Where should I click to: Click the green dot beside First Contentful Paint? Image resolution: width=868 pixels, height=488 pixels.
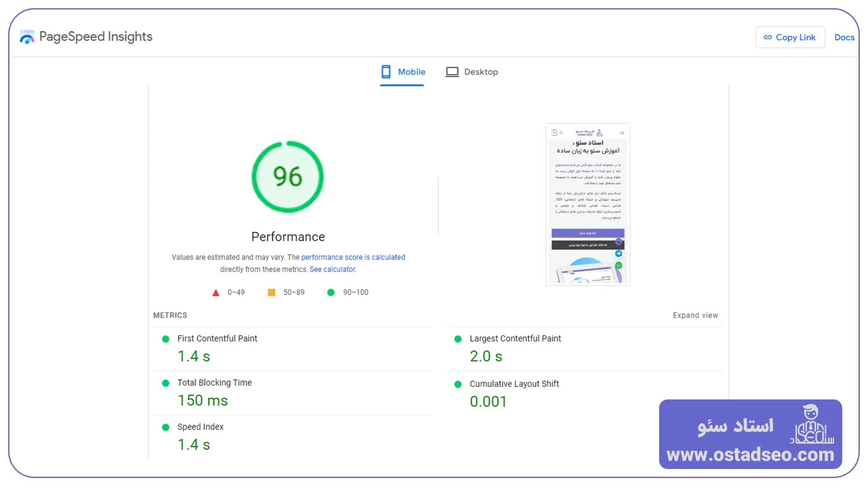(166, 339)
